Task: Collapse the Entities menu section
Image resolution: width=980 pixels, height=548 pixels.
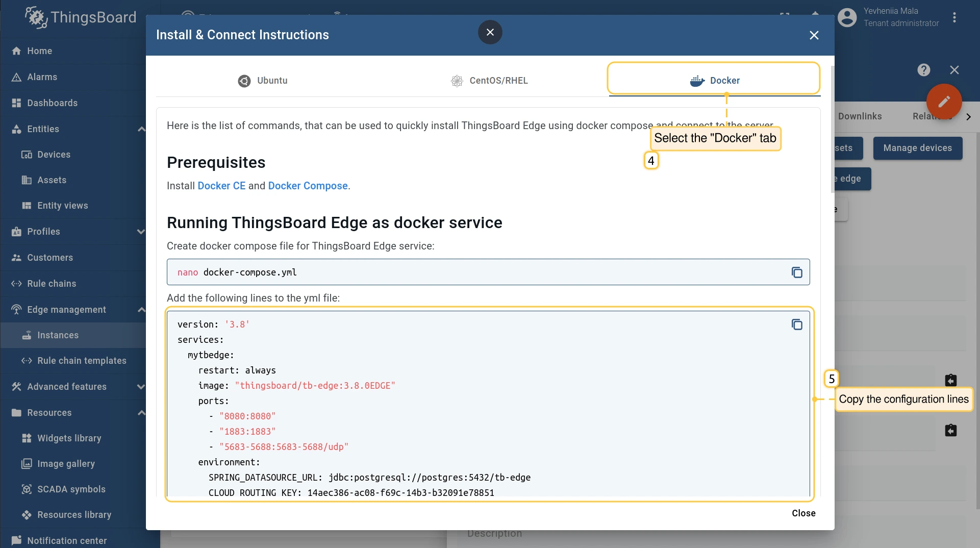Action: click(141, 129)
